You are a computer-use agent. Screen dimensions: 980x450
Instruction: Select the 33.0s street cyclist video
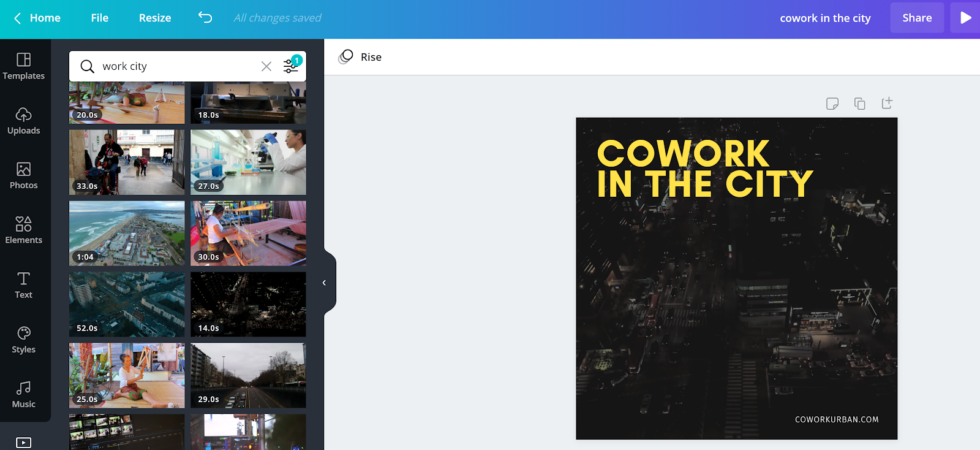[x=127, y=162]
